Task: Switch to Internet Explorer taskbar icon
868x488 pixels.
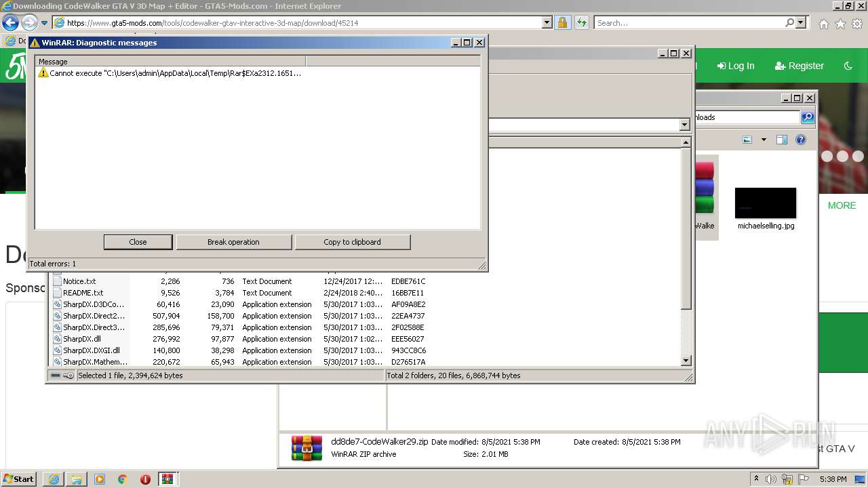Action: tap(54, 479)
